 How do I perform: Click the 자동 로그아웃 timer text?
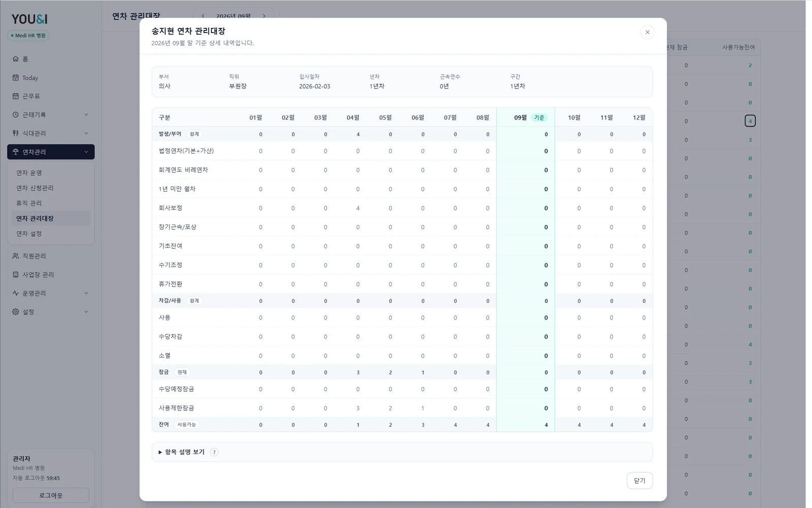pos(36,478)
